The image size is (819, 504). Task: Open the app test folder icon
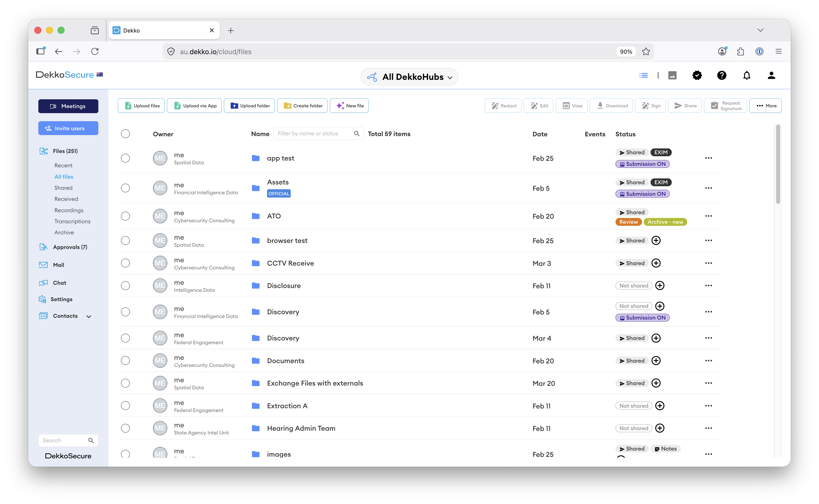(x=256, y=158)
